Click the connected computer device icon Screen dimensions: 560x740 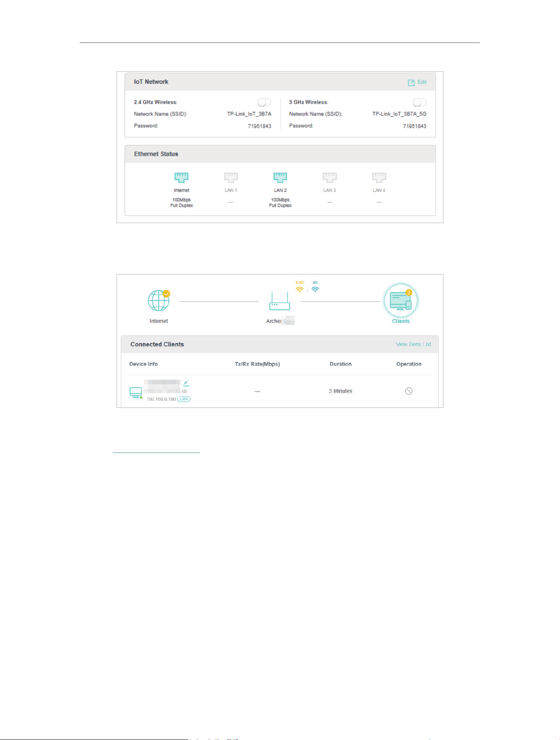[x=136, y=393]
